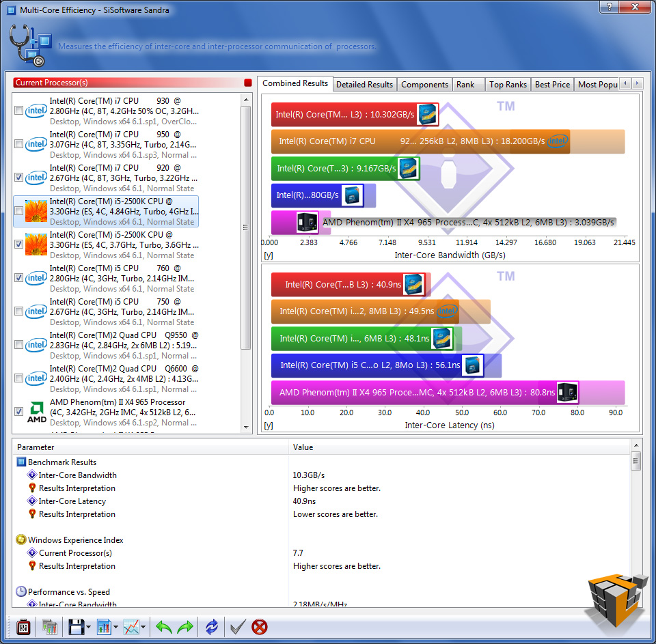
Task: Click the Inter-Core Latency diamond icon
Action: coord(32,501)
